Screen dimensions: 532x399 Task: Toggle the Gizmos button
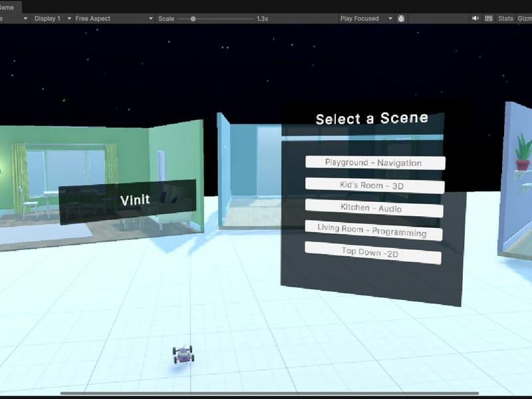point(524,19)
